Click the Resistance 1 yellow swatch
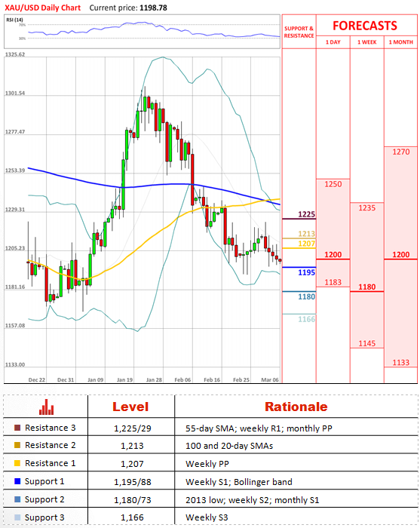This screenshot has width=420, height=528. tap(17, 463)
